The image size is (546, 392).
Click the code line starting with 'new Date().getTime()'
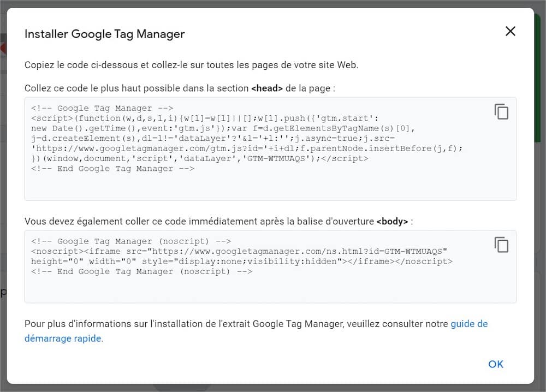pos(223,128)
